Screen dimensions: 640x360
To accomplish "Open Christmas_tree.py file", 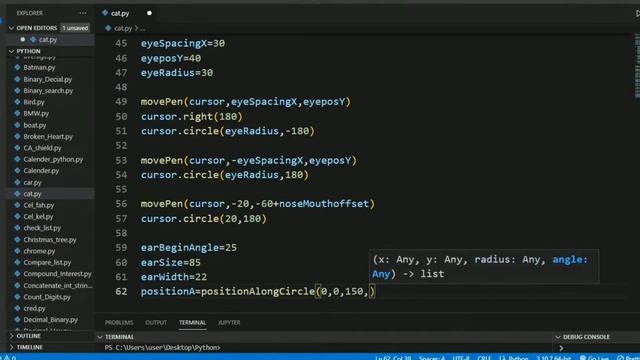I will tap(49, 240).
